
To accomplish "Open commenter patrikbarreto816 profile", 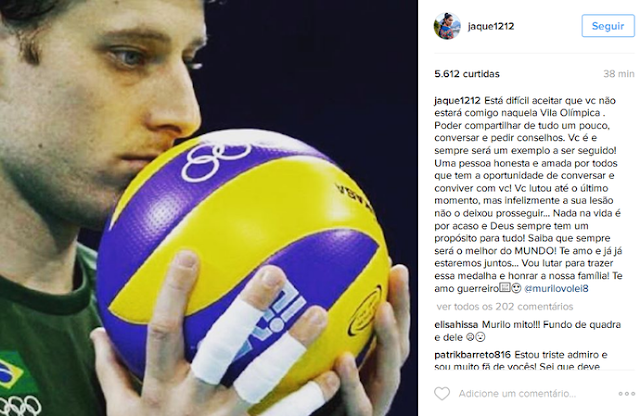I will pos(472,355).
